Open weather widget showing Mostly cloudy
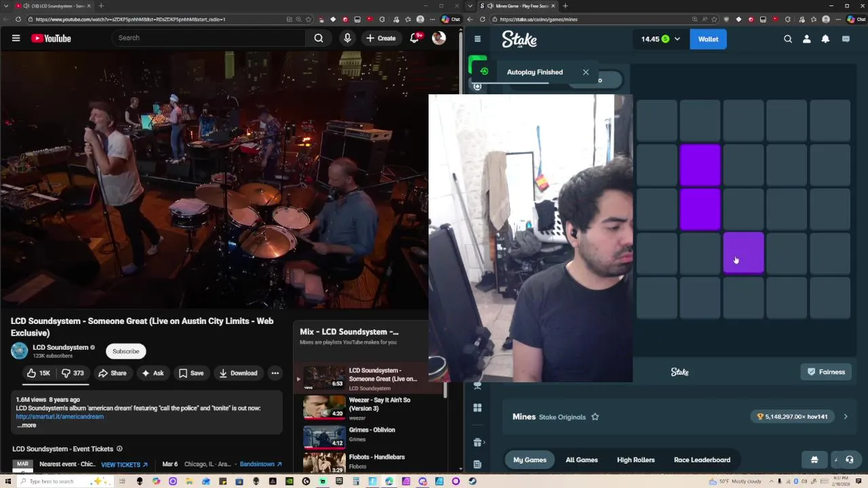 pos(736,481)
